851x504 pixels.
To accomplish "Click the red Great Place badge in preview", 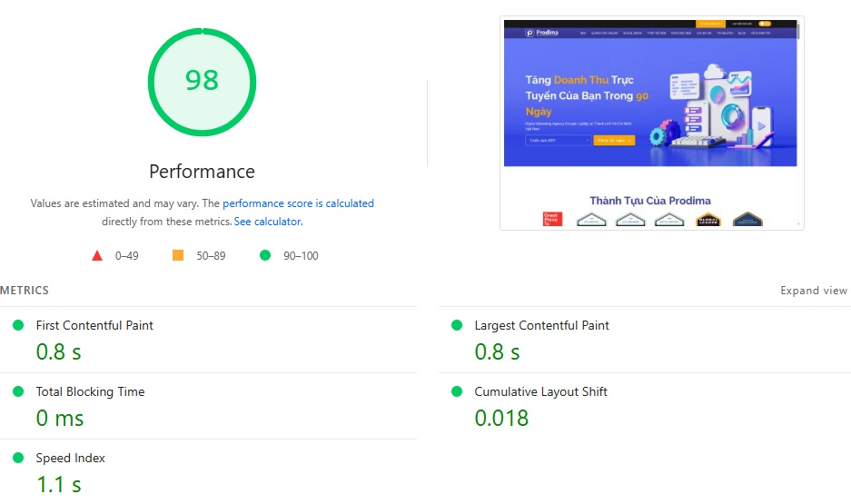I will point(552,219).
